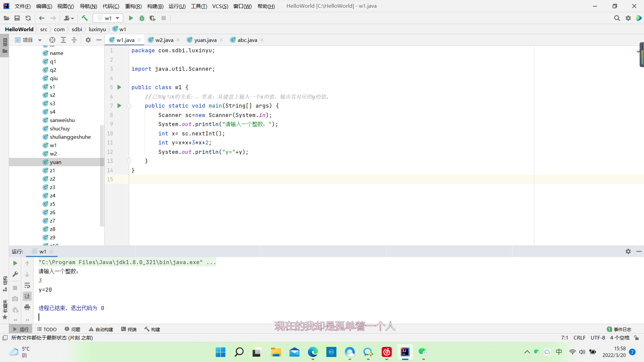Start debugging with the bug icon

pos(142,18)
